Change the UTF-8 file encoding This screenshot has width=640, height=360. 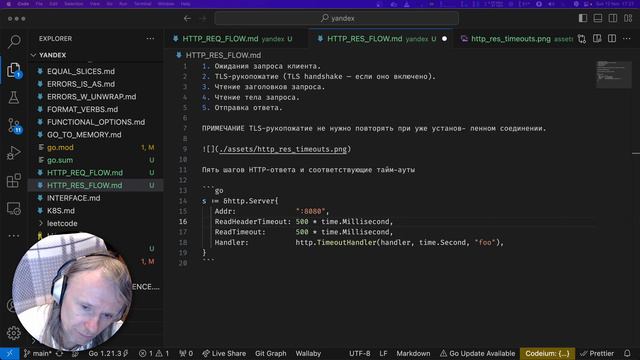[x=360, y=353]
